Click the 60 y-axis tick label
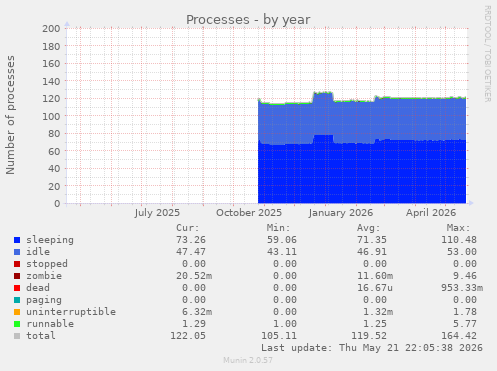The height and width of the screenshot is (371, 497). pos(54,151)
